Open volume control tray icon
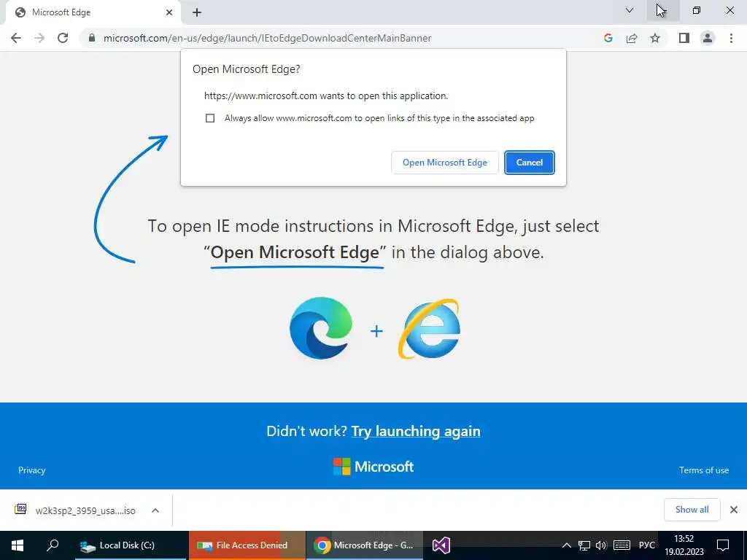The width and height of the screenshot is (747, 560). tap(601, 545)
